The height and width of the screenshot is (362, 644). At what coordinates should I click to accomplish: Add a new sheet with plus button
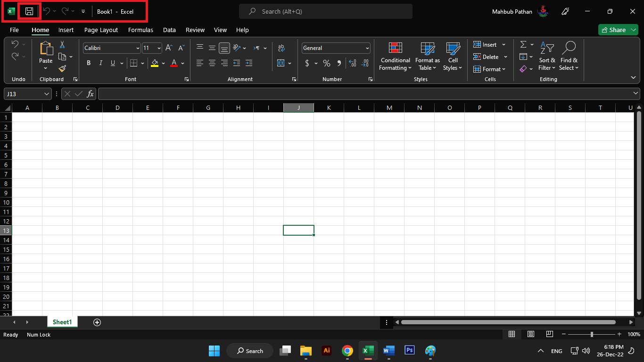coord(97,322)
